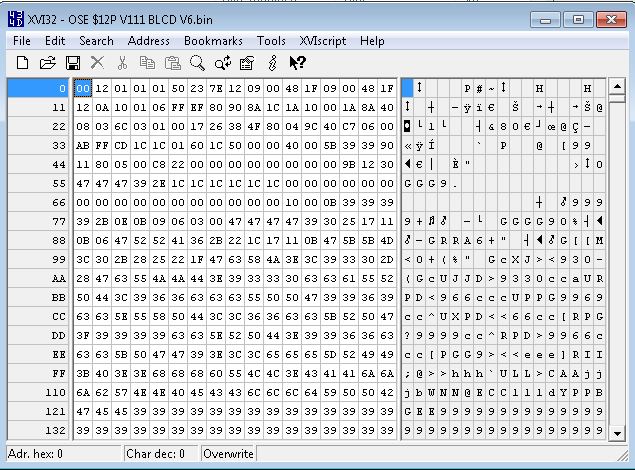Select hex byte 57 in row 110
Viewport: 635px width, 470px height.
(121, 392)
